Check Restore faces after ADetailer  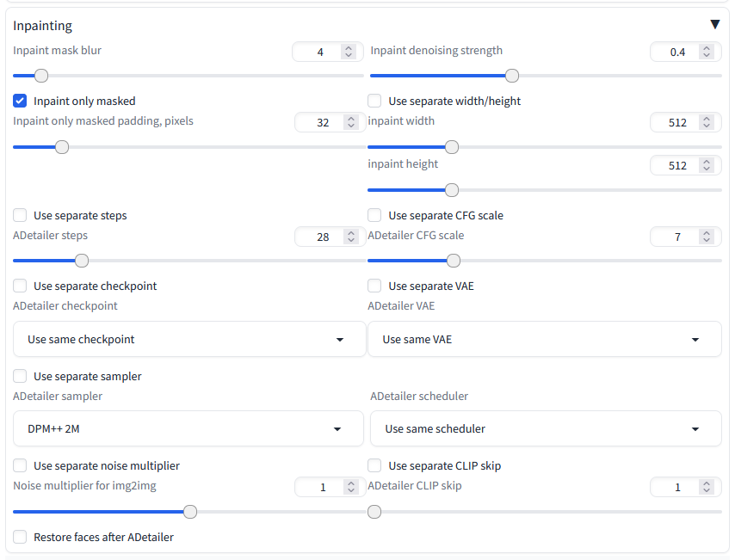pos(20,537)
